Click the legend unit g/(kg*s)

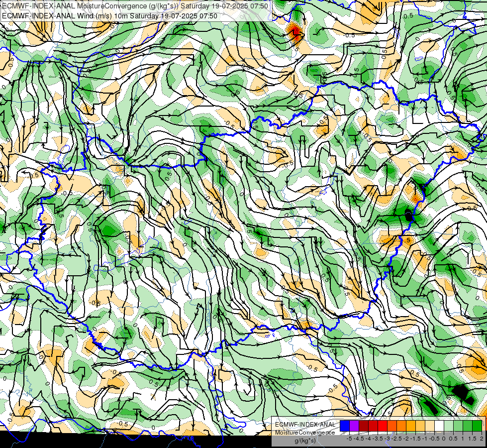(x=305, y=441)
